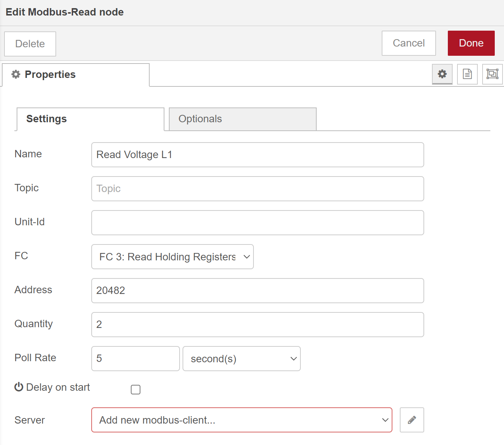Click the Cancel button
Image resolution: width=504 pixels, height=445 pixels.
coord(409,43)
